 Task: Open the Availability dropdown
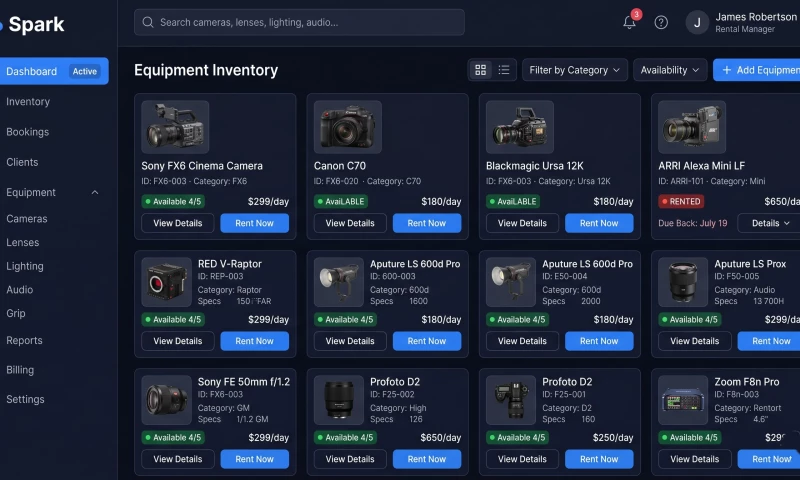670,70
